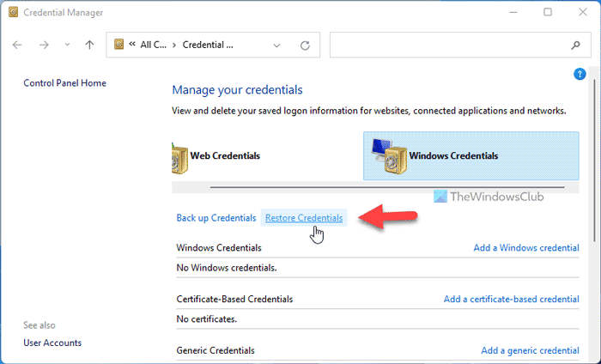Go up one folder level
601x364 pixels.
point(89,45)
